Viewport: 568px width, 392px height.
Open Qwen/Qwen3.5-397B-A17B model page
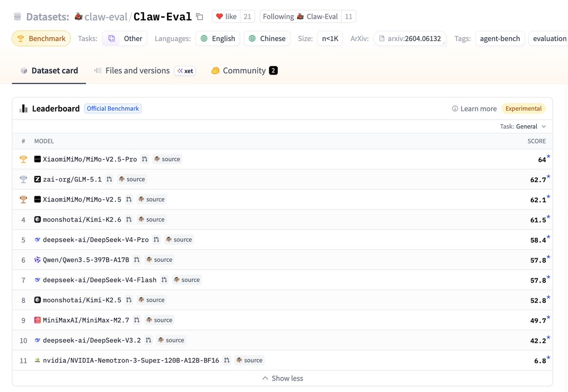pos(86,260)
